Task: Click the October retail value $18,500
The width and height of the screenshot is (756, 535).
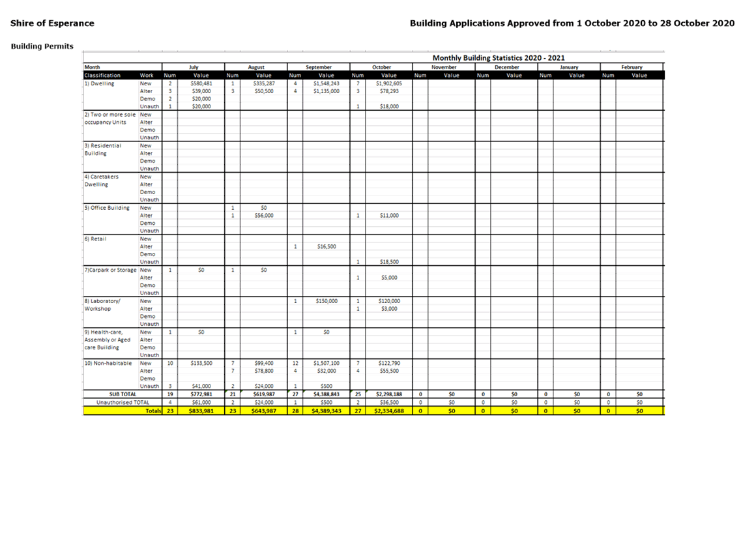Action: click(389, 262)
